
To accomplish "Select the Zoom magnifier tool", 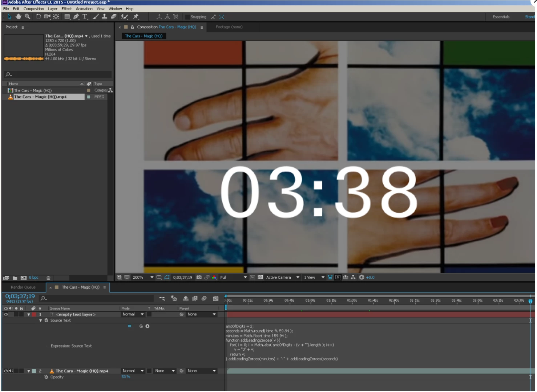I will point(27,17).
